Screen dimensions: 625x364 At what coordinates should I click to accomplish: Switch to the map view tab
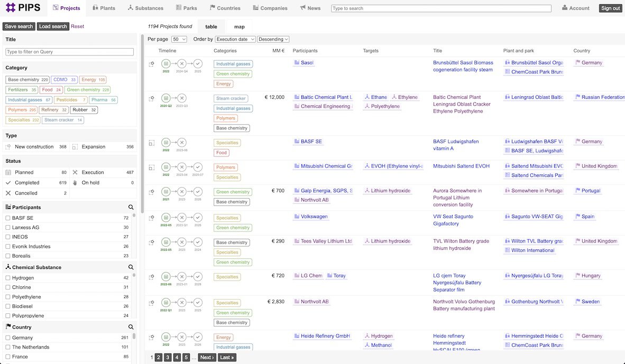coord(239,27)
